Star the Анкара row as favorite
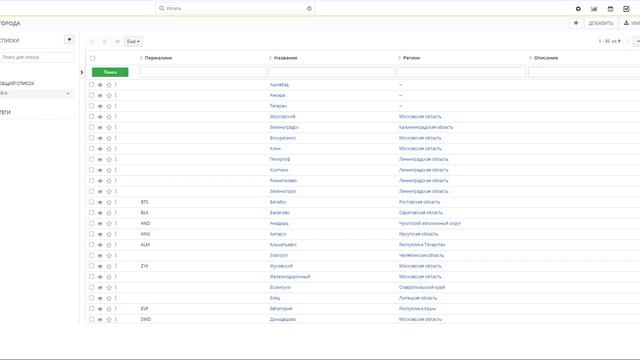 109,96
